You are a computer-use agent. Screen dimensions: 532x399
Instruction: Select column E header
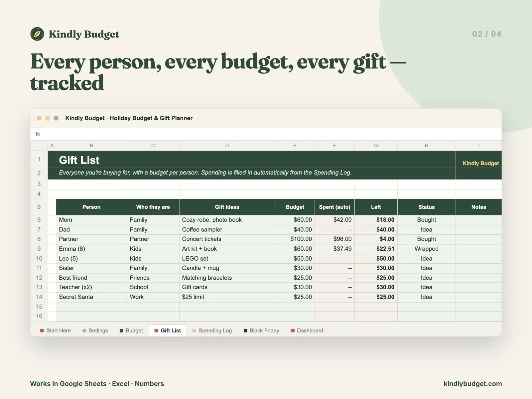295,146
